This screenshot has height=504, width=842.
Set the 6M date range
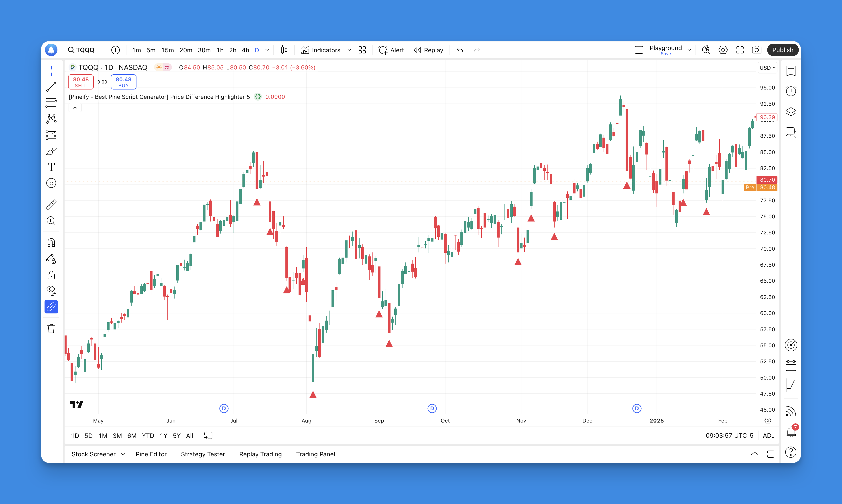[x=132, y=436]
